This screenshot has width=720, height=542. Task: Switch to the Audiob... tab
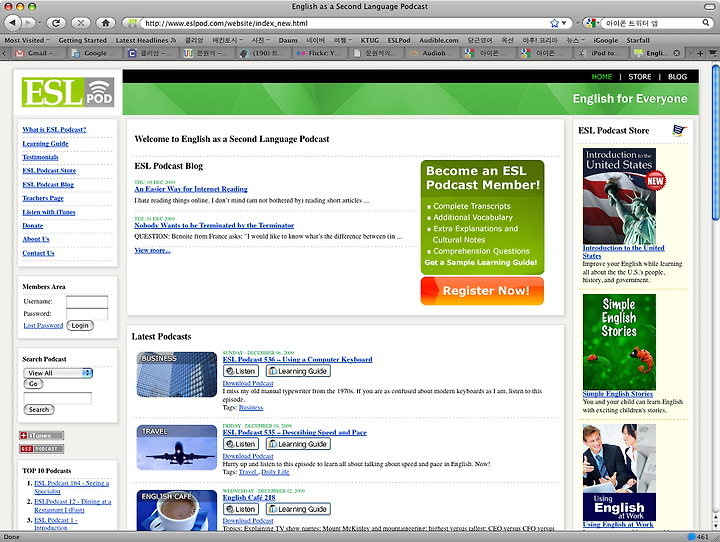(434, 53)
